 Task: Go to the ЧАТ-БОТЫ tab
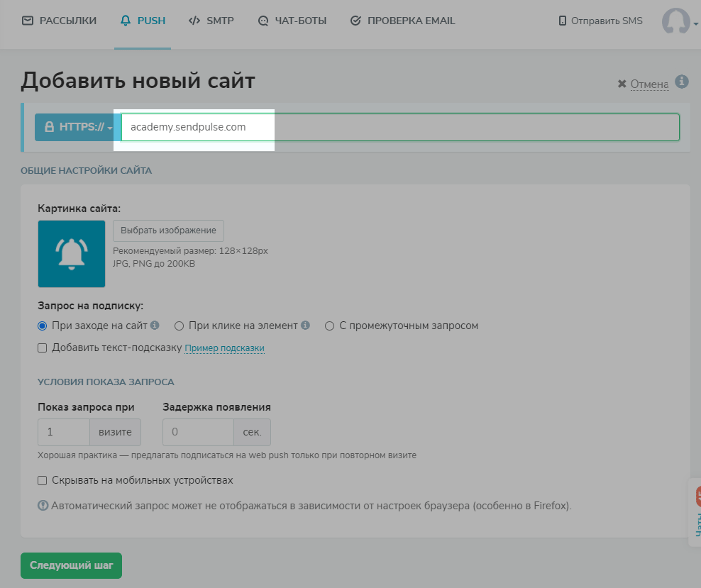click(x=292, y=21)
